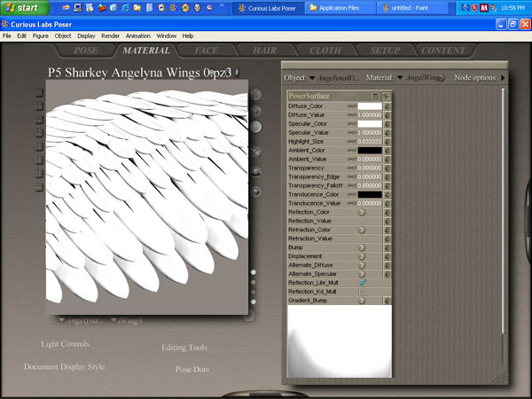Screen dimensions: 532x399
Task: Click the node plug icon on Ambient_Color row
Action: click(387, 151)
